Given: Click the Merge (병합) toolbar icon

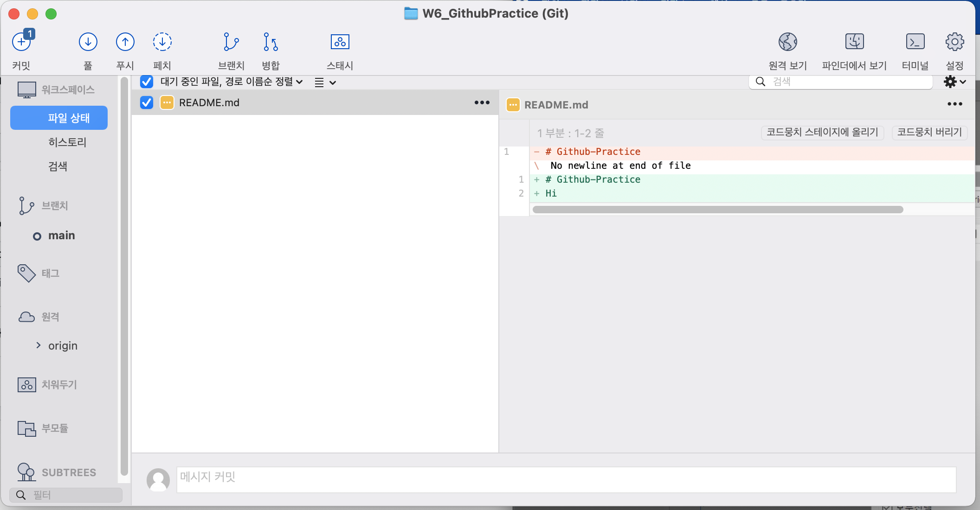Looking at the screenshot, I should coord(271,42).
